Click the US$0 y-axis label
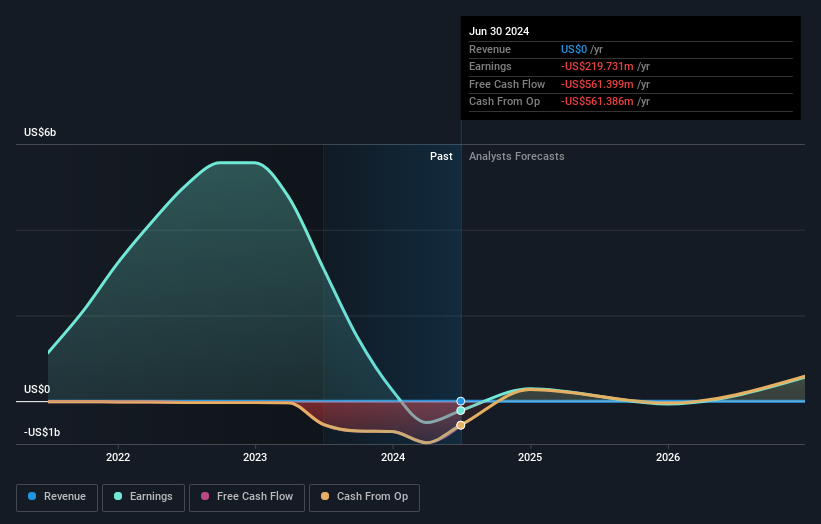Viewport: 821px width, 524px height. [37, 389]
